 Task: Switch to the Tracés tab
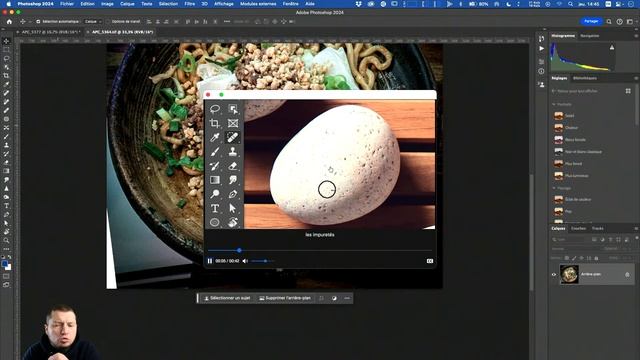[598, 229]
